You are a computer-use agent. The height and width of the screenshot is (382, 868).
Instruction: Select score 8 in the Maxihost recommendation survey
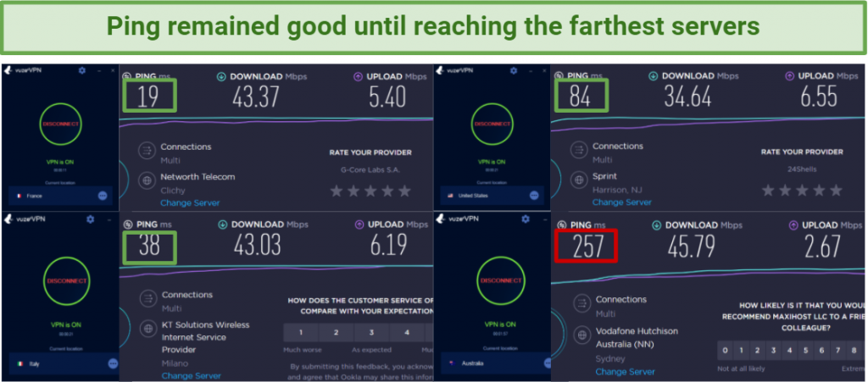(854, 351)
